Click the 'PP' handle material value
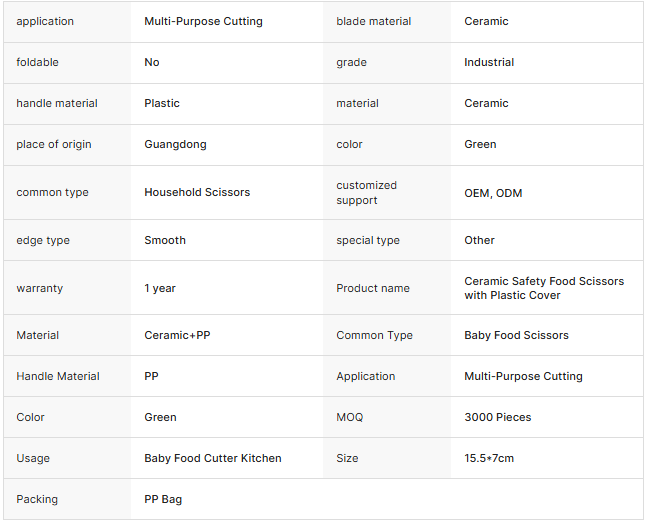Image resolution: width=646 pixels, height=521 pixels. (151, 376)
